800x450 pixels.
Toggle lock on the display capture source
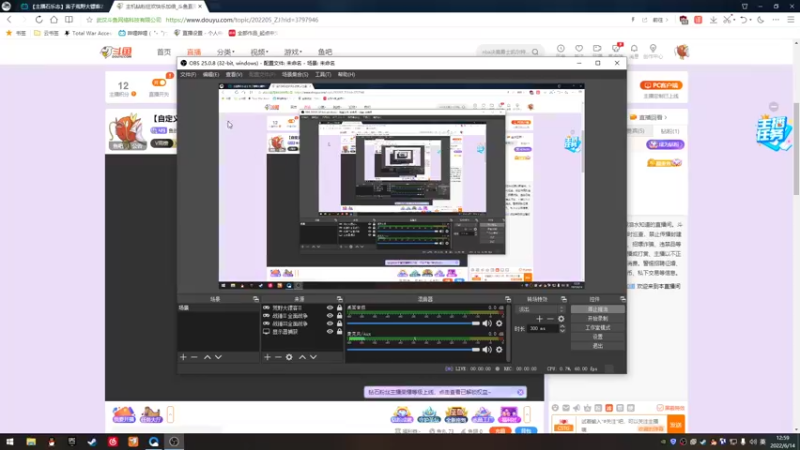(339, 332)
